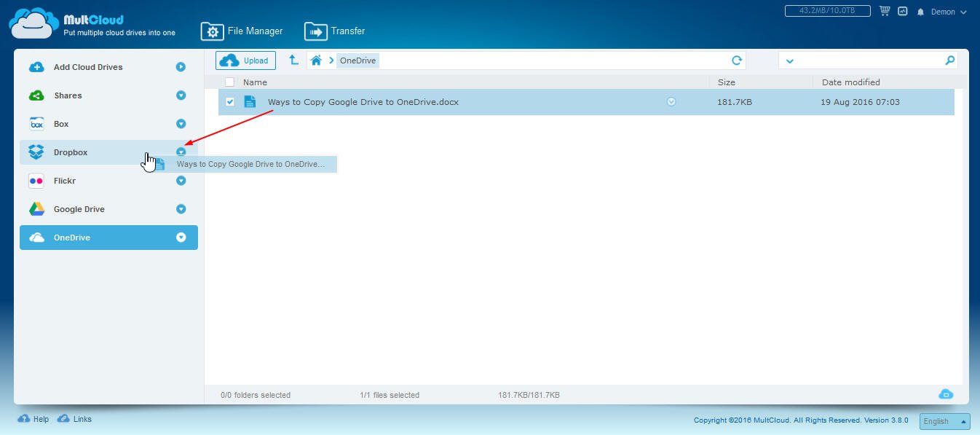The width and height of the screenshot is (980, 435).
Task: Click the Upload button
Action: pos(245,60)
